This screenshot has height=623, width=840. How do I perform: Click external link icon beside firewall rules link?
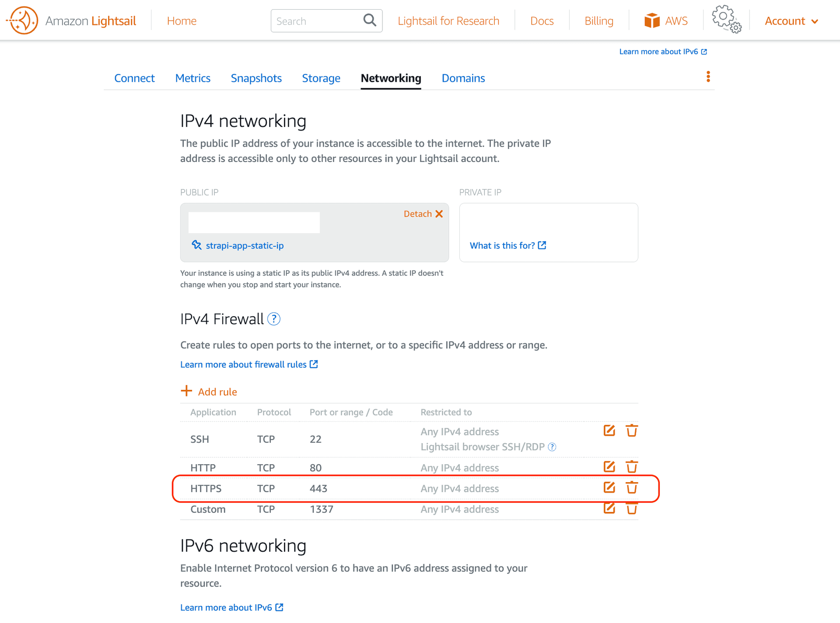pyautogui.click(x=314, y=364)
